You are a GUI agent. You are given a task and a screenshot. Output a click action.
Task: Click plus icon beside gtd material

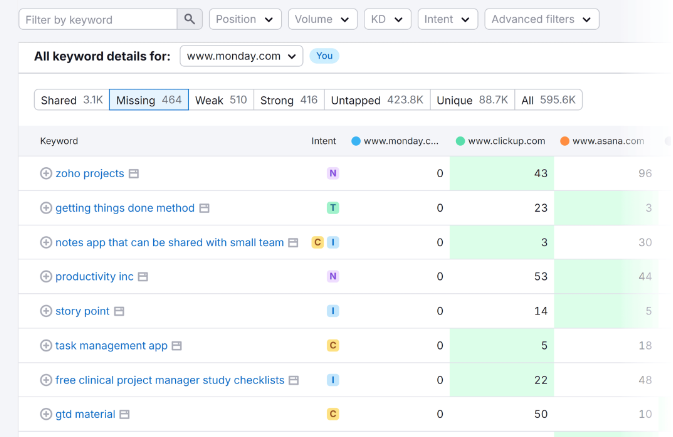46,414
